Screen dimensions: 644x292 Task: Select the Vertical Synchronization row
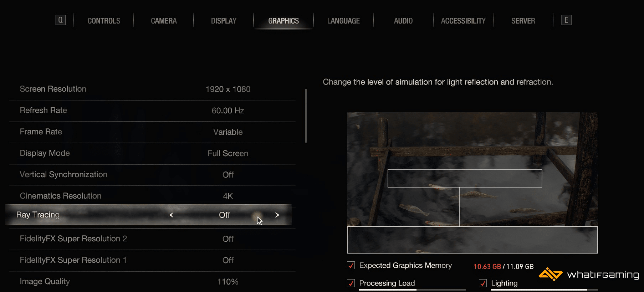[152, 175]
